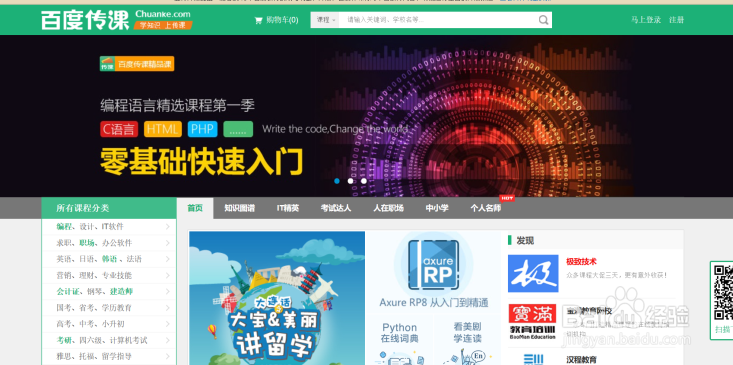Click the Chuanke.com text
The width and height of the screenshot is (733, 365).
pos(163,14)
